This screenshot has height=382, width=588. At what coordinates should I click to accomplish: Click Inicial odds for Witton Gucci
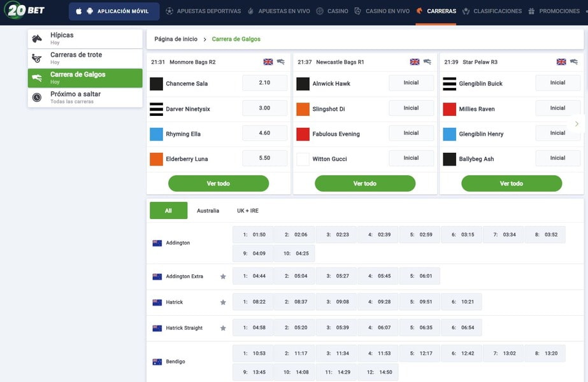point(412,158)
